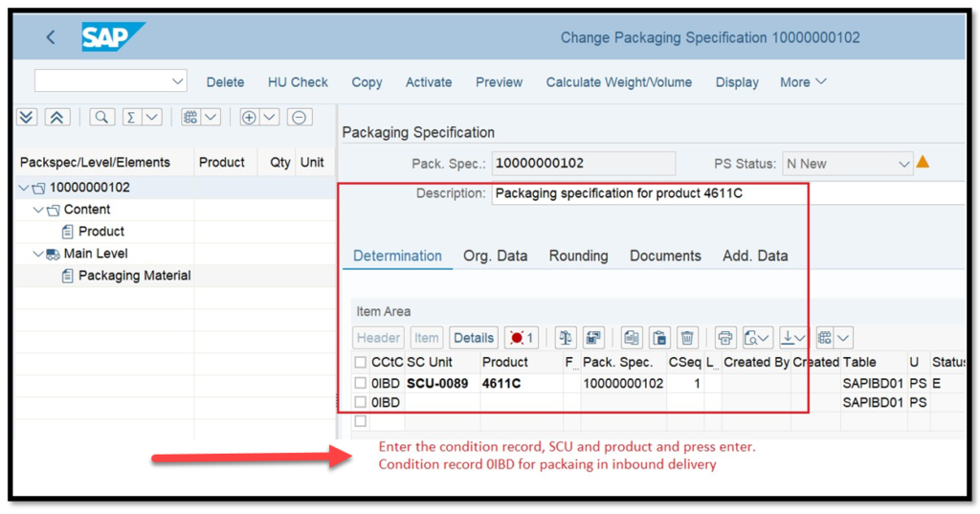
Task: Click the Details button in Item Area
Action: click(x=473, y=338)
